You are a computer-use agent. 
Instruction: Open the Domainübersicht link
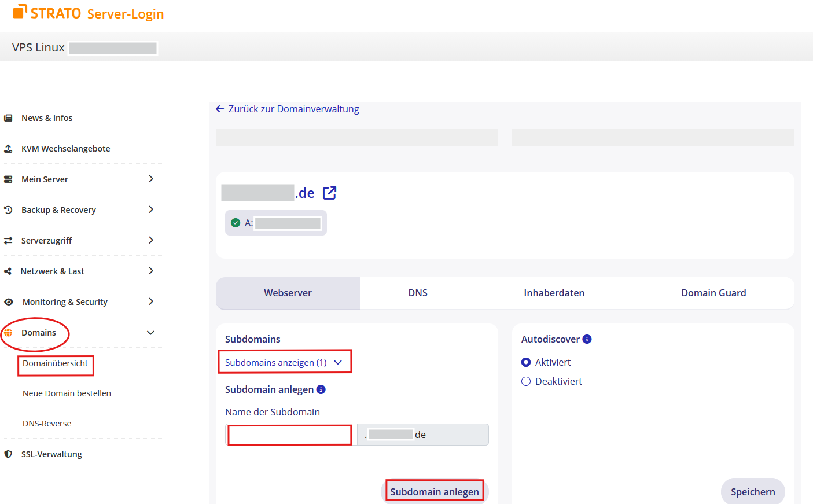point(56,363)
